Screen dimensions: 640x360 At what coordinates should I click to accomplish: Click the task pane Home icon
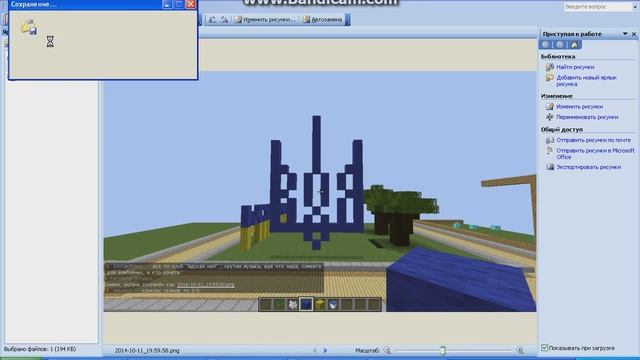[574, 44]
